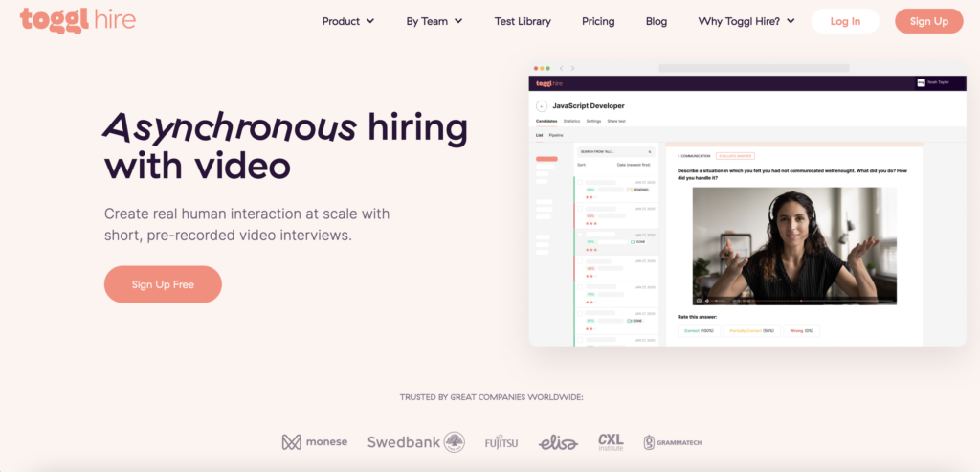Screen dimensions: 980x472
Task: Click the play control on the video player
Action: (699, 301)
